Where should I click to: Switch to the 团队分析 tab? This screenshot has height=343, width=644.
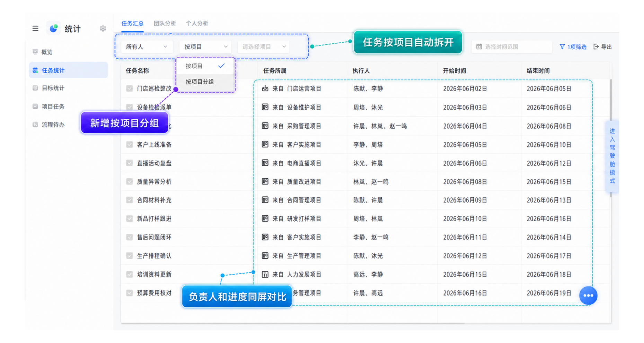[165, 23]
